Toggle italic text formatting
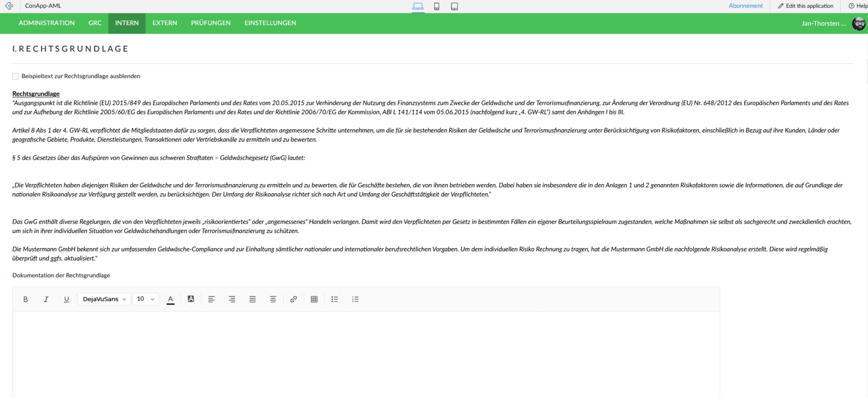The image size is (868, 398). pos(46,299)
